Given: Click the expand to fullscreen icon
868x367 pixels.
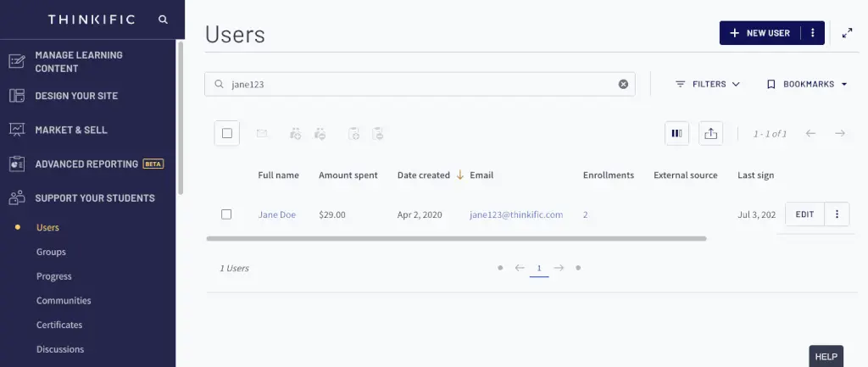Looking at the screenshot, I should pos(847,33).
